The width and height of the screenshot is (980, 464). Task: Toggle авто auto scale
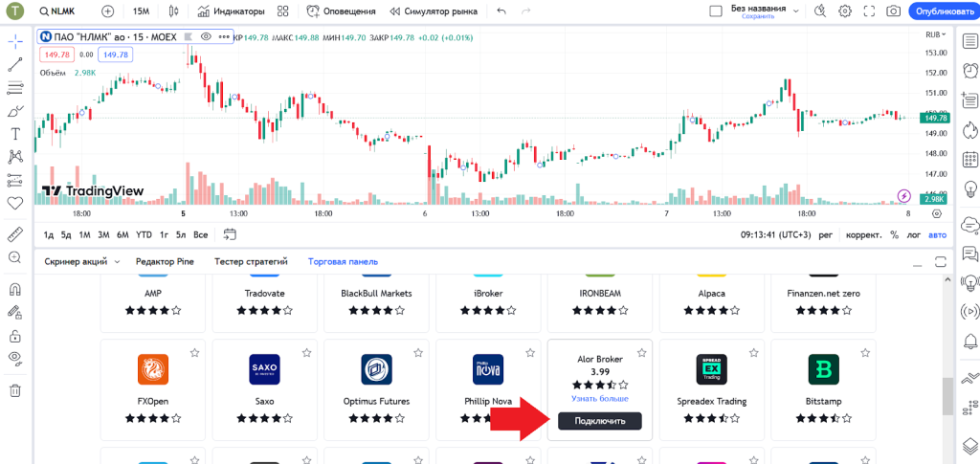click(x=937, y=235)
